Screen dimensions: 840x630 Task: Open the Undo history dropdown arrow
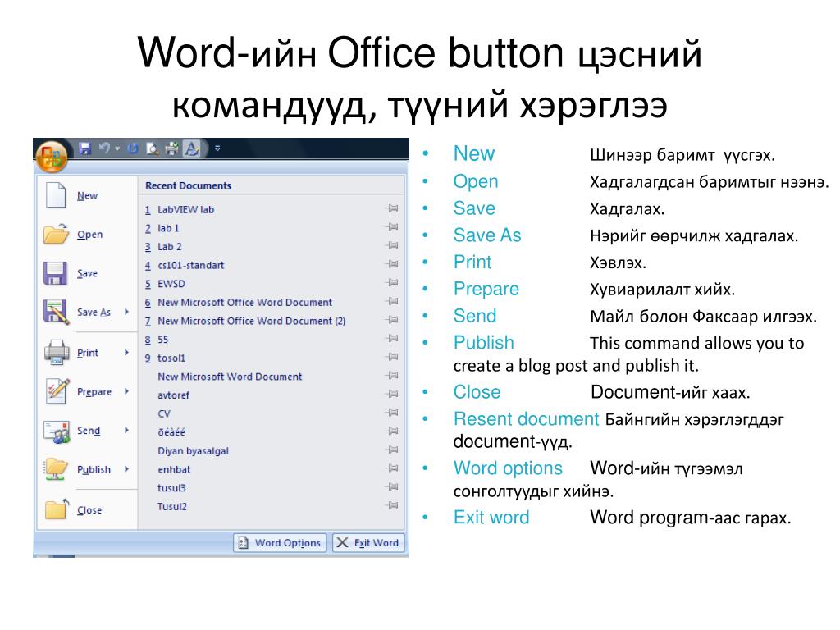click(x=117, y=149)
